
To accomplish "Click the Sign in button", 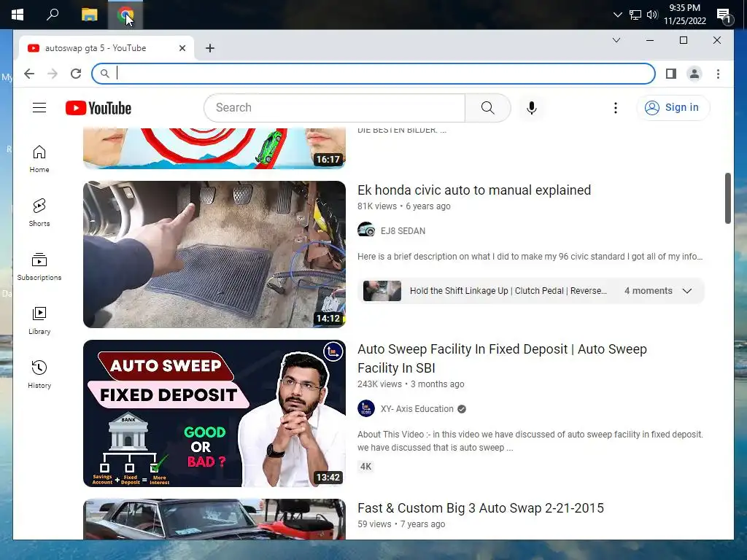I will pos(673,108).
